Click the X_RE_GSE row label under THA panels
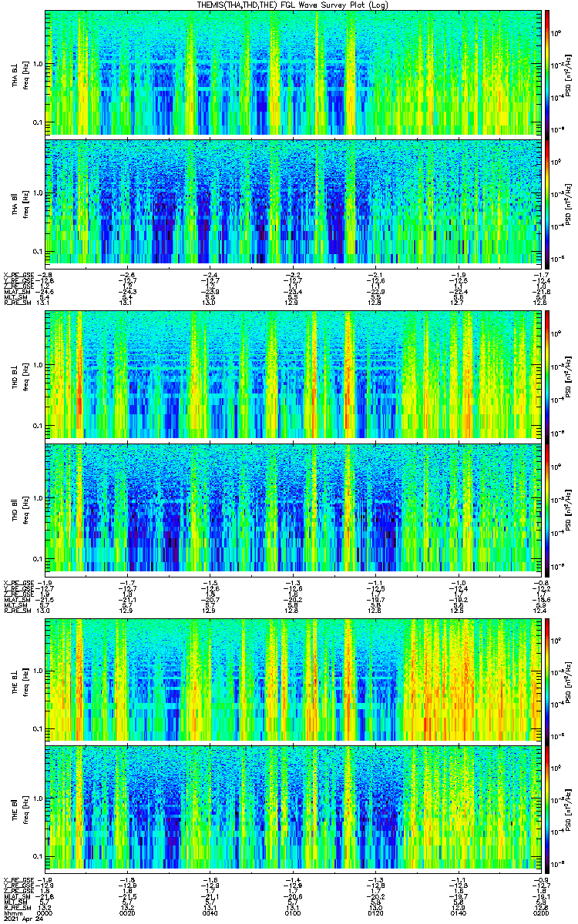Viewport: 578px width, 924px height. pos(19,274)
